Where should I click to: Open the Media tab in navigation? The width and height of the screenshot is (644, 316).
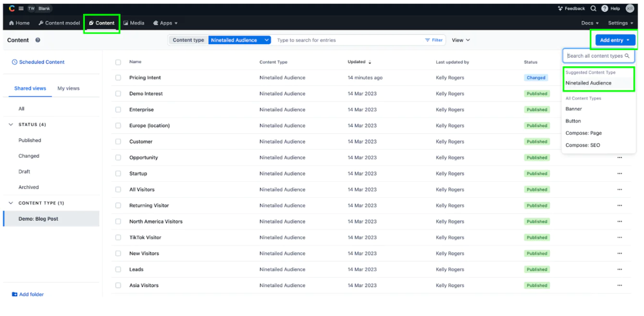click(x=134, y=23)
